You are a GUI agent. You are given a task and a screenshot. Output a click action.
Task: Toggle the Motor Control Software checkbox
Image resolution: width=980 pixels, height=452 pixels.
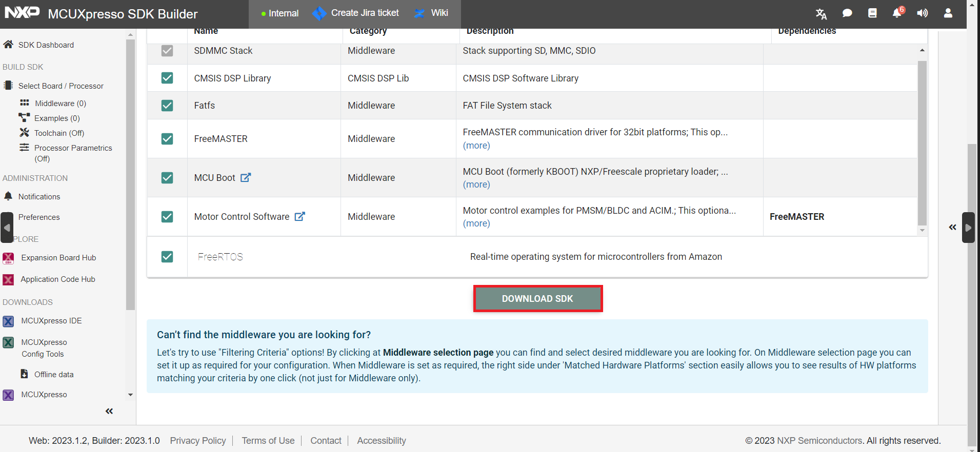(x=167, y=217)
